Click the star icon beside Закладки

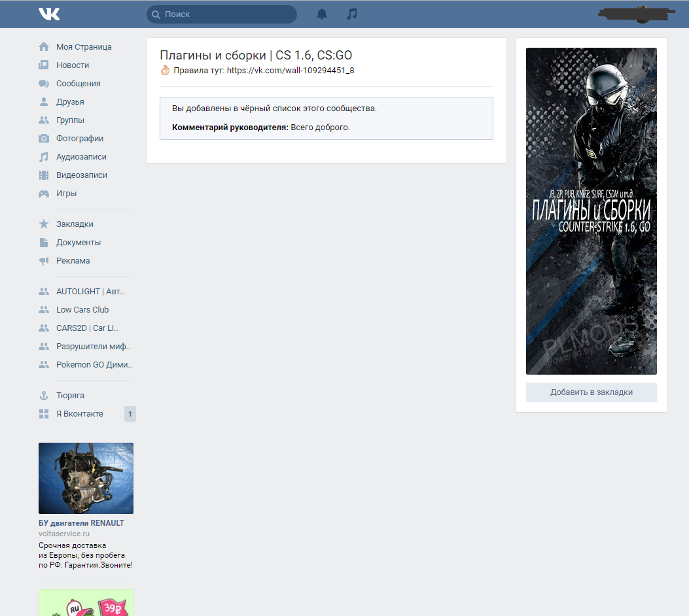click(x=43, y=224)
